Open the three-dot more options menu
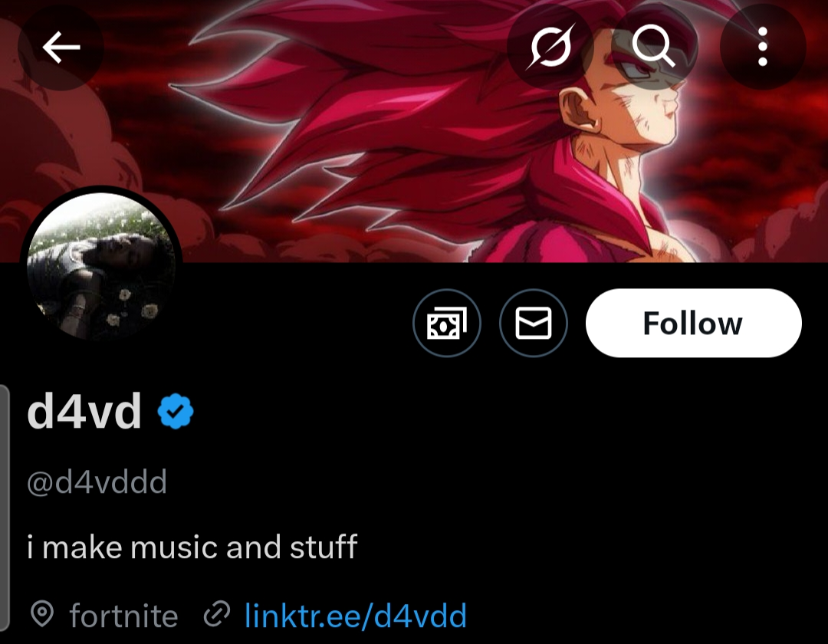828x644 pixels. (x=763, y=47)
